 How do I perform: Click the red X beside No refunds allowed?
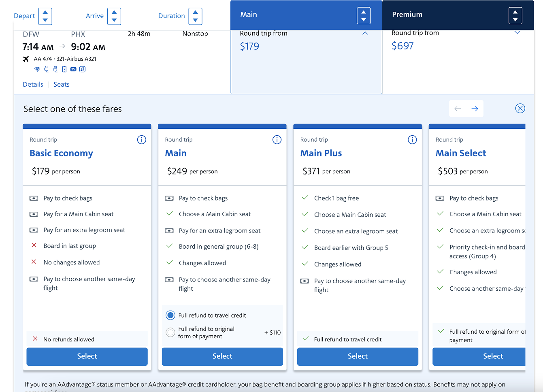tap(35, 339)
